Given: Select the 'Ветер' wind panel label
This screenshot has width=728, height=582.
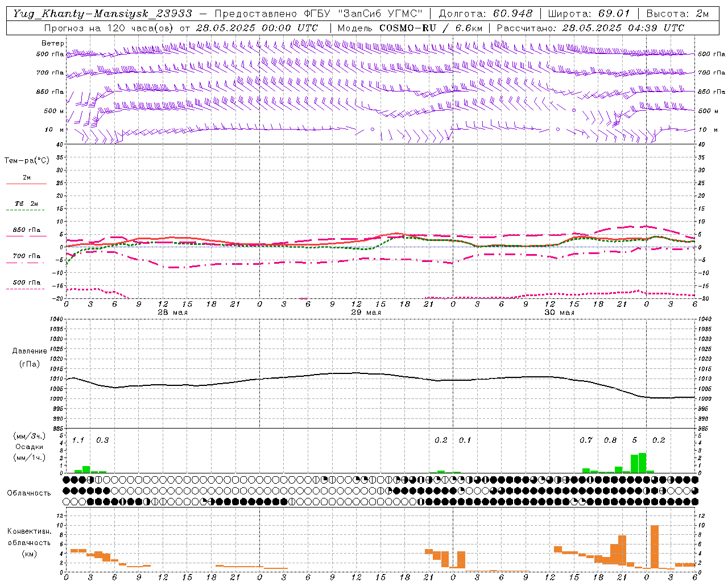Looking at the screenshot, I should point(53,43).
